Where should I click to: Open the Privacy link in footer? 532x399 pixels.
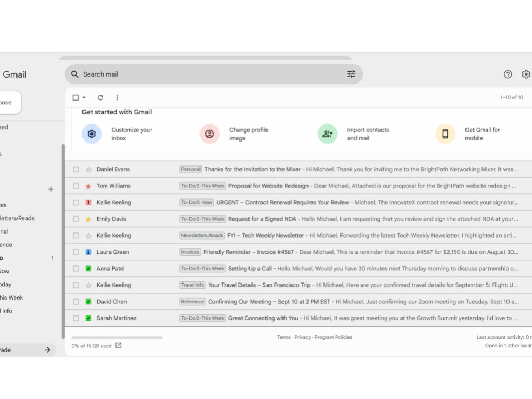[303, 337]
